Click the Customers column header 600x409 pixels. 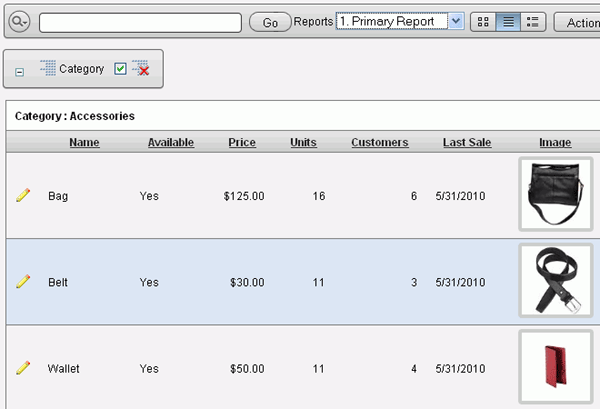click(x=380, y=143)
